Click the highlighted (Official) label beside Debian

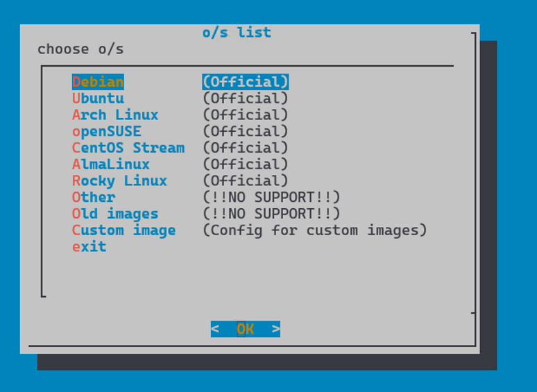click(245, 82)
